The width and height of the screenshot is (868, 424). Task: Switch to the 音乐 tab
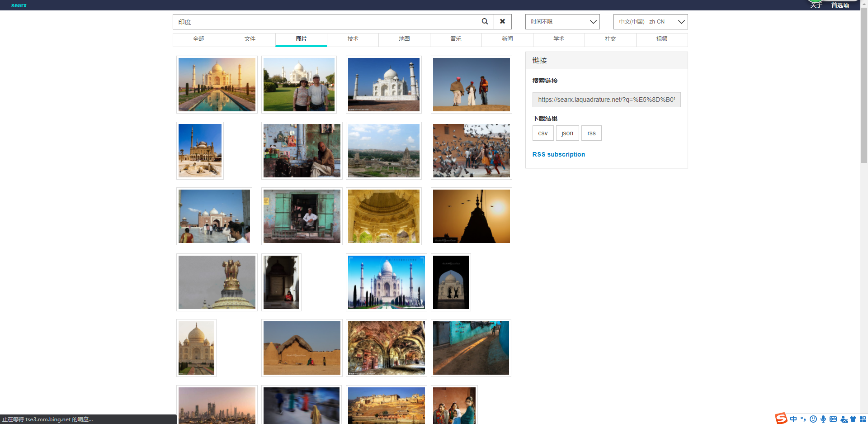[456, 39]
